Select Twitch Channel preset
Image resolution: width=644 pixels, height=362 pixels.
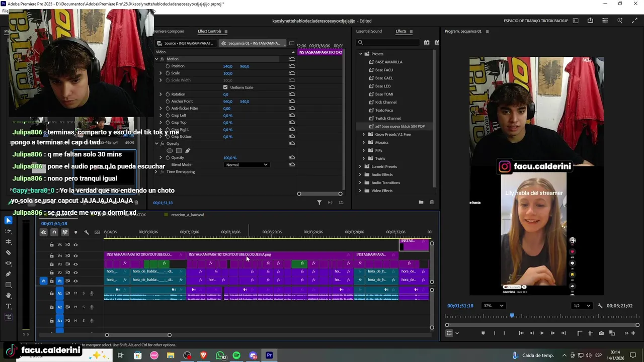click(x=387, y=118)
